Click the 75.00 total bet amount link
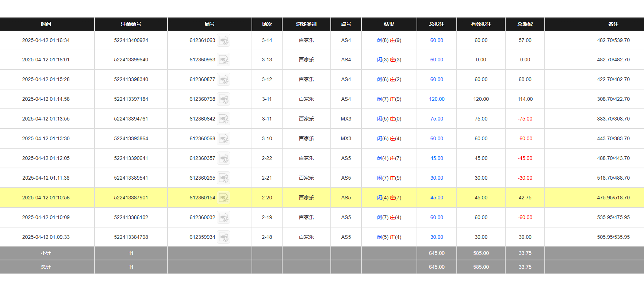 (437, 119)
